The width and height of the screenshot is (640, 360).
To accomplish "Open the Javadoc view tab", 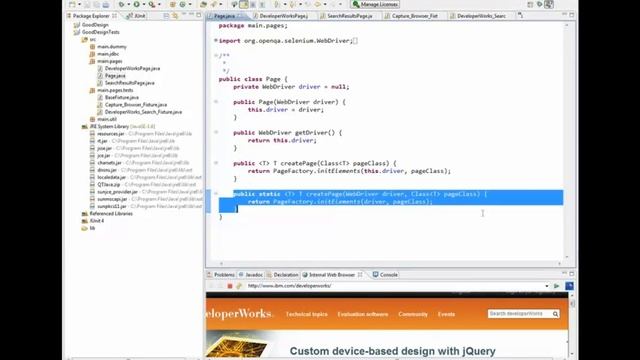I will (x=251, y=275).
